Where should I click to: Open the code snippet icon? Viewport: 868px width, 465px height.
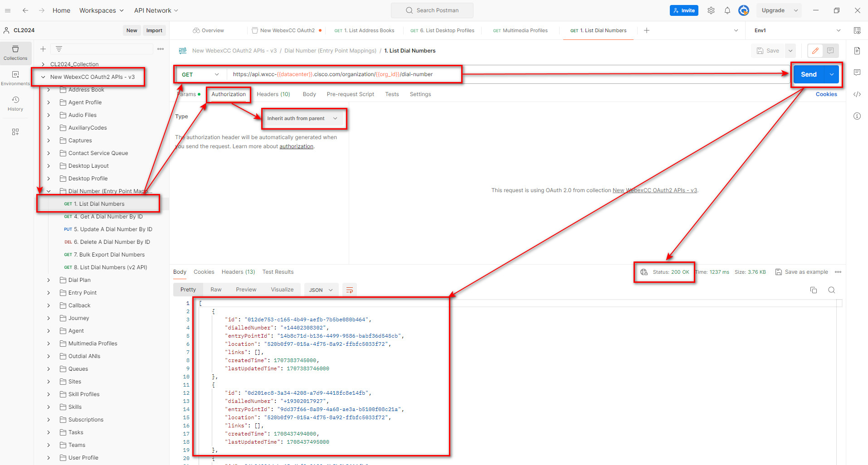coord(857,94)
